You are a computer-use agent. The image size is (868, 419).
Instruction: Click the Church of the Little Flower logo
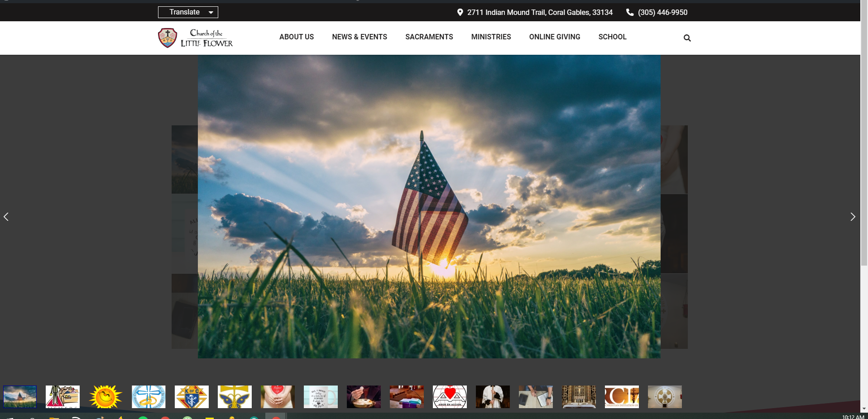195,38
